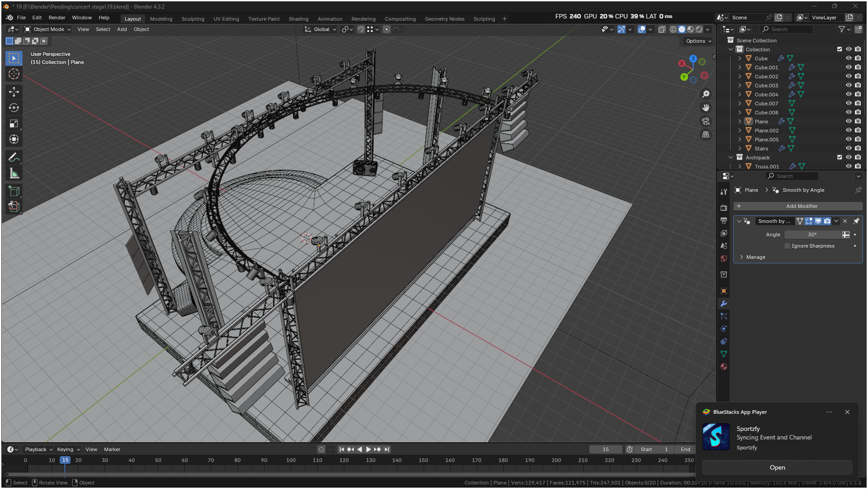This screenshot has height=489, width=868.
Task: Hide Cube.004 in viewport
Action: (849, 95)
